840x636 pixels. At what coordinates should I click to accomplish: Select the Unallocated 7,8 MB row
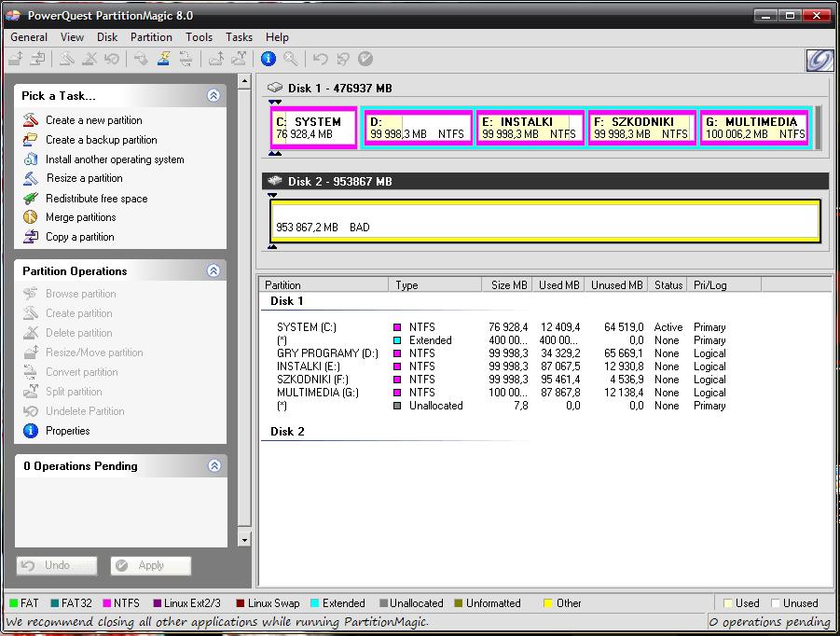(501, 406)
